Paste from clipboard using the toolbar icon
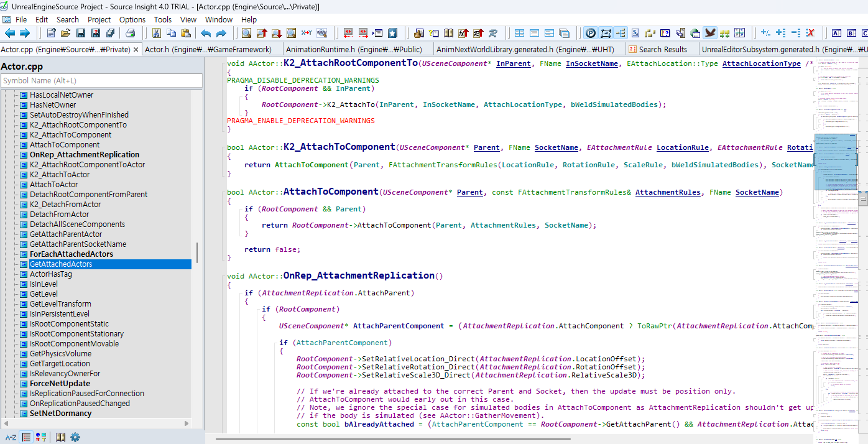 (186, 33)
